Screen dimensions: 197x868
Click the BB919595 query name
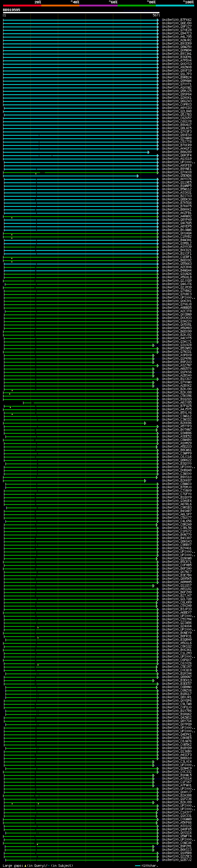(x=11, y=10)
